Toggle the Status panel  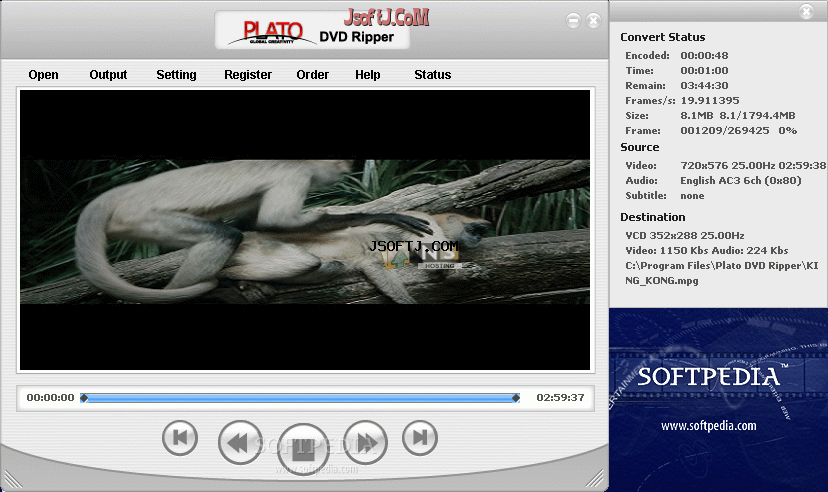tap(432, 75)
